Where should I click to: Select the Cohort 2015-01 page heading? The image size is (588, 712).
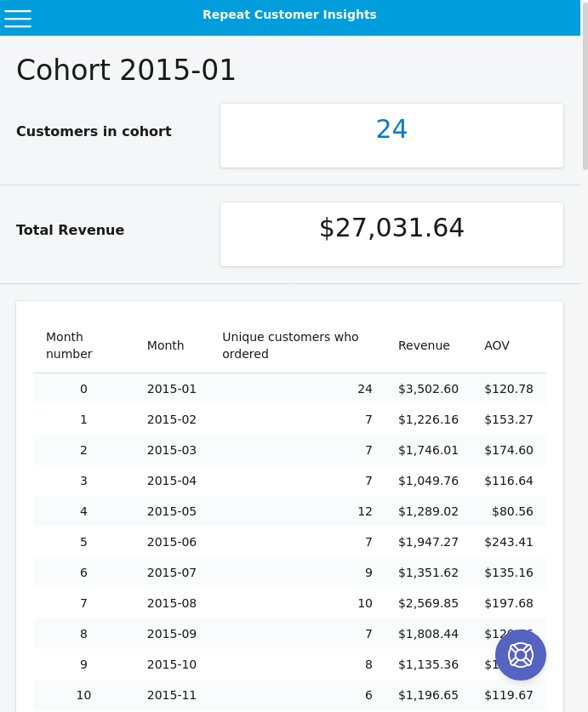click(x=126, y=70)
